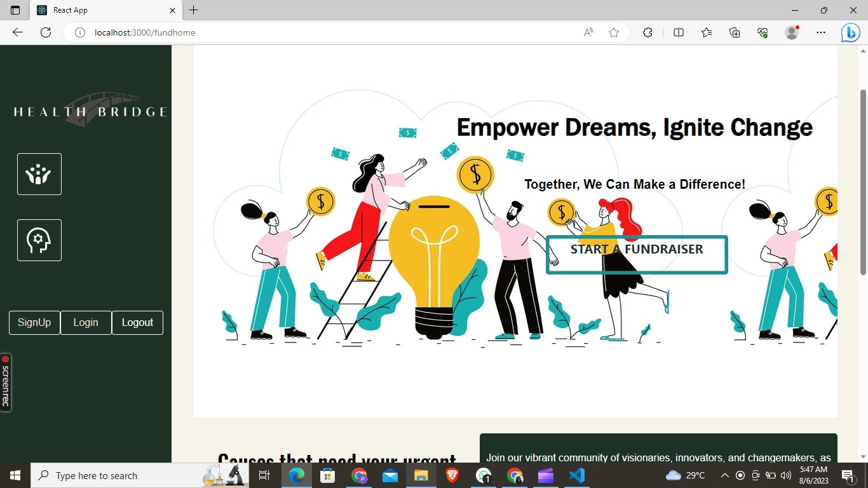View site information icon in address bar
The image size is (868, 488).
80,32
